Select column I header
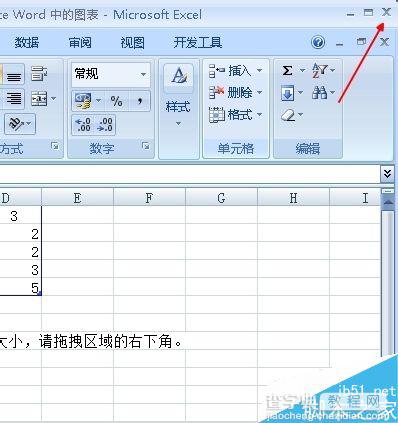Screen dimensions: 398x423 pyautogui.click(x=355, y=198)
